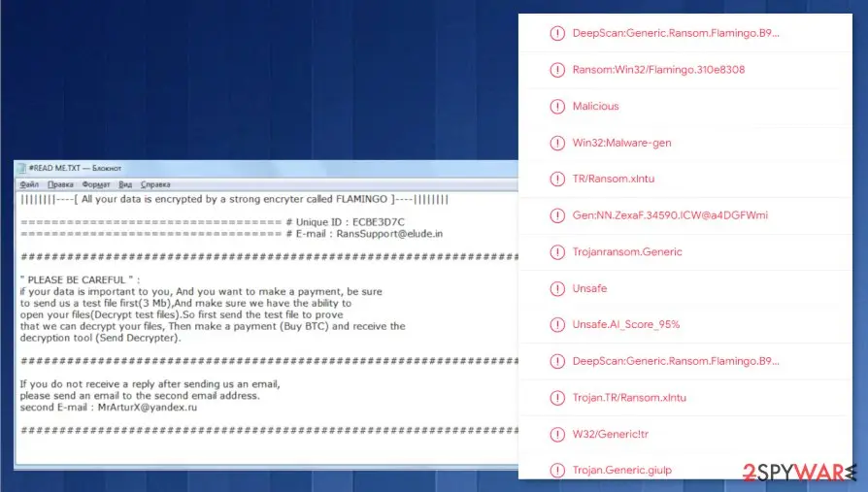
Task: Click the RansSupport@elude.in email in the note
Action: pyautogui.click(x=389, y=234)
